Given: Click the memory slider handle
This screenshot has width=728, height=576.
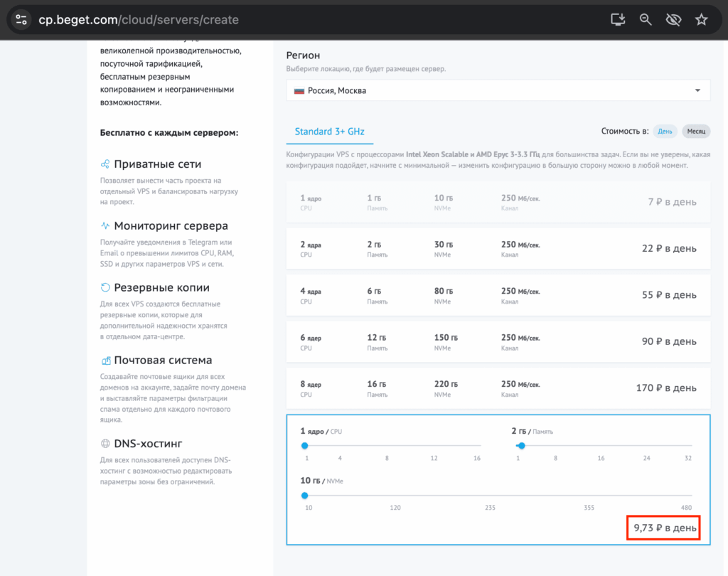Looking at the screenshot, I should 521,446.
